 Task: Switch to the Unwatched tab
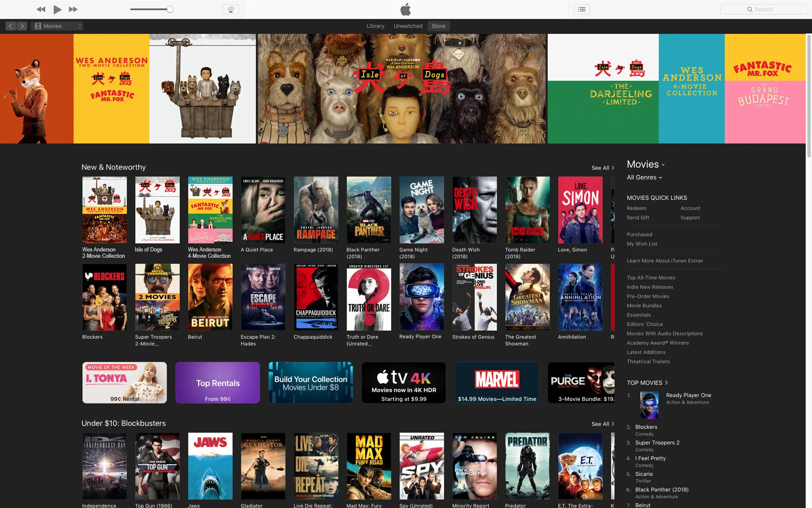click(408, 26)
